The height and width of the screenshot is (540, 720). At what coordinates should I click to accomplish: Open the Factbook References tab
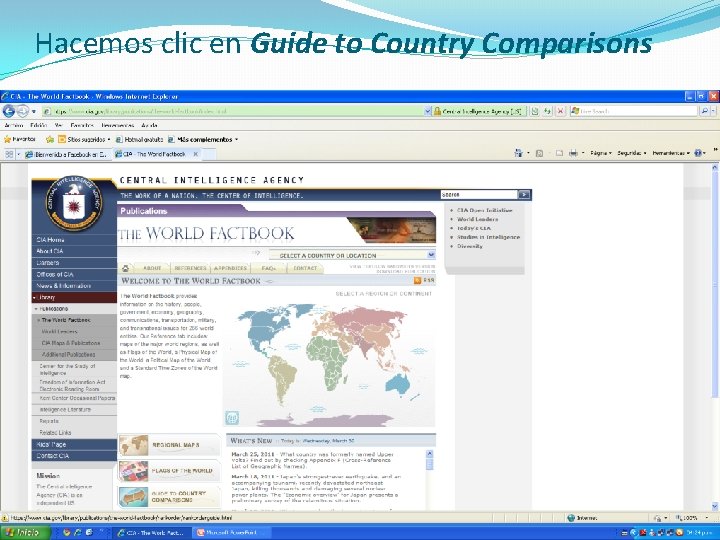coord(191,268)
